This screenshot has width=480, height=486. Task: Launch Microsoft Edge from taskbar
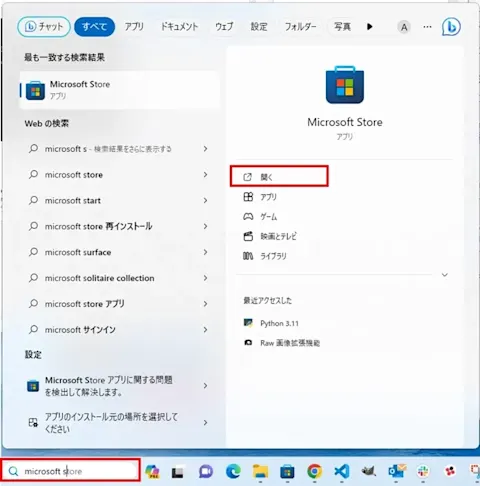click(233, 471)
